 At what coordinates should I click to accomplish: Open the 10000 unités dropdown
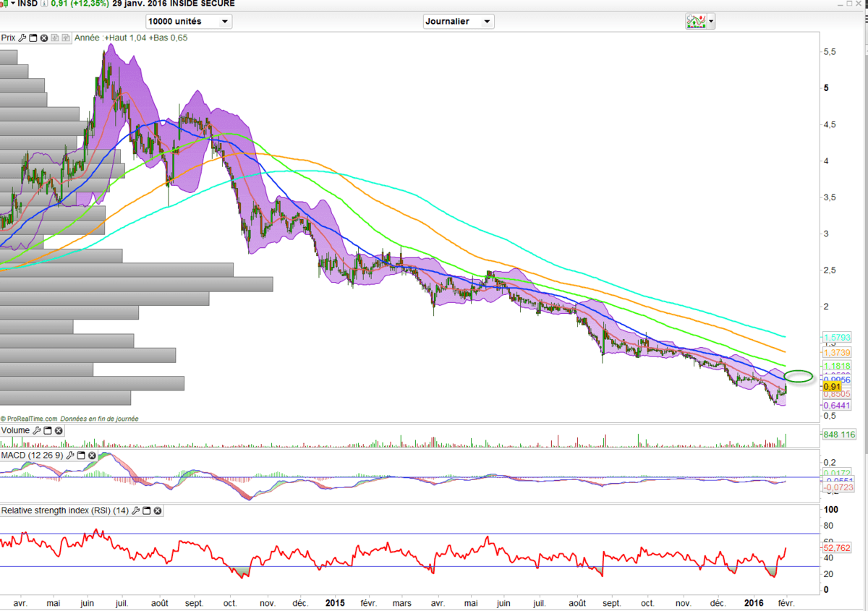coord(188,22)
